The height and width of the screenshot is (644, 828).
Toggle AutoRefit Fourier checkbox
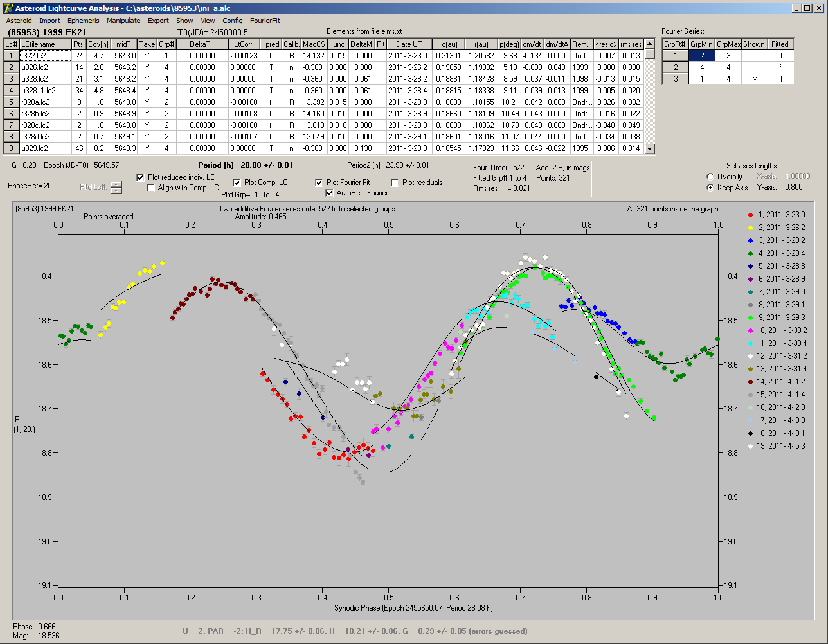330,193
